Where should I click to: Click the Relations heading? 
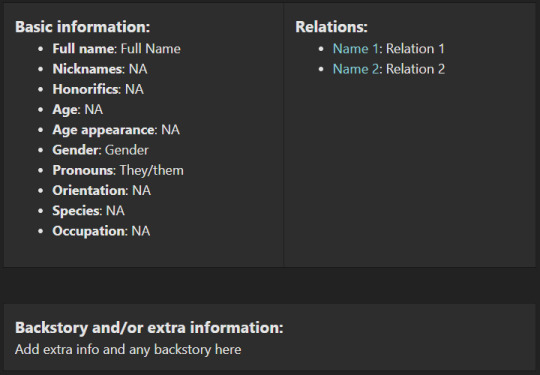(x=331, y=27)
